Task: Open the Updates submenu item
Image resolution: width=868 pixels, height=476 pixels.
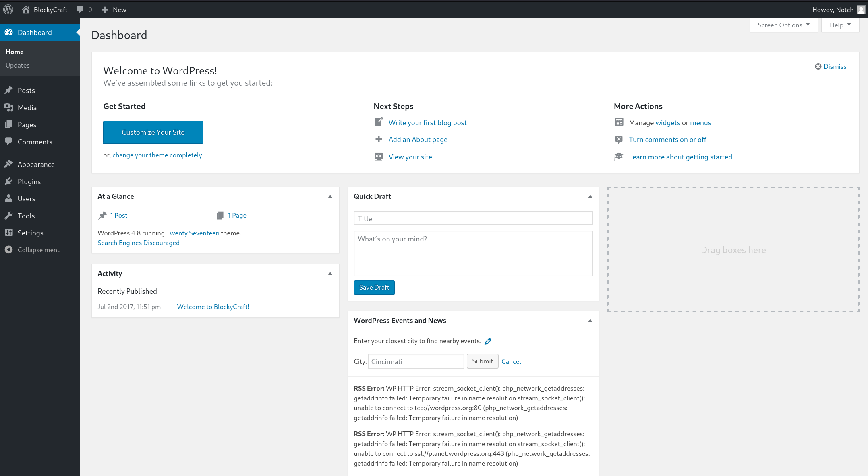Action: (x=18, y=65)
